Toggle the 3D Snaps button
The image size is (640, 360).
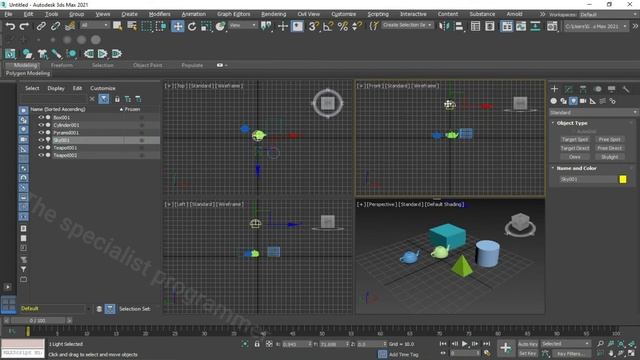tap(313, 27)
